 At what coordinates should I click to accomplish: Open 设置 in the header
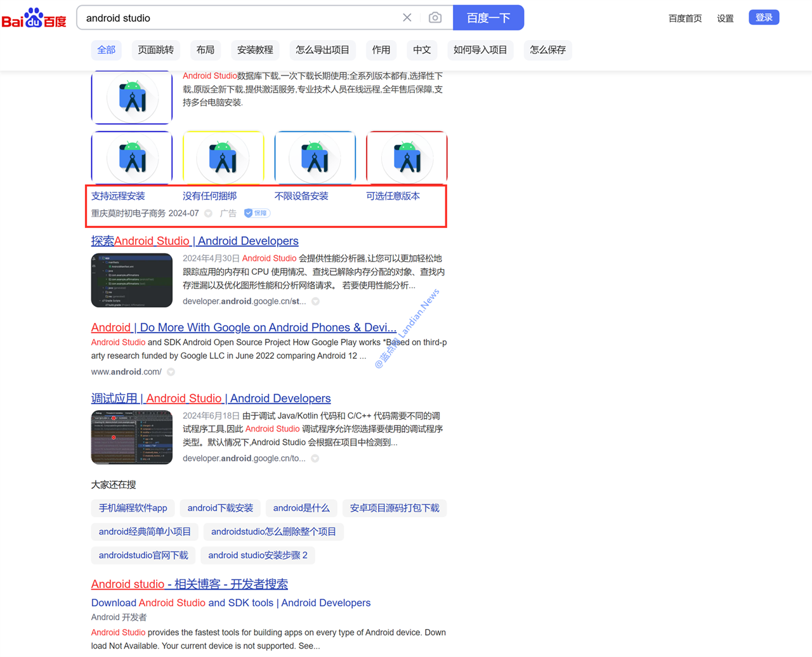[725, 18]
